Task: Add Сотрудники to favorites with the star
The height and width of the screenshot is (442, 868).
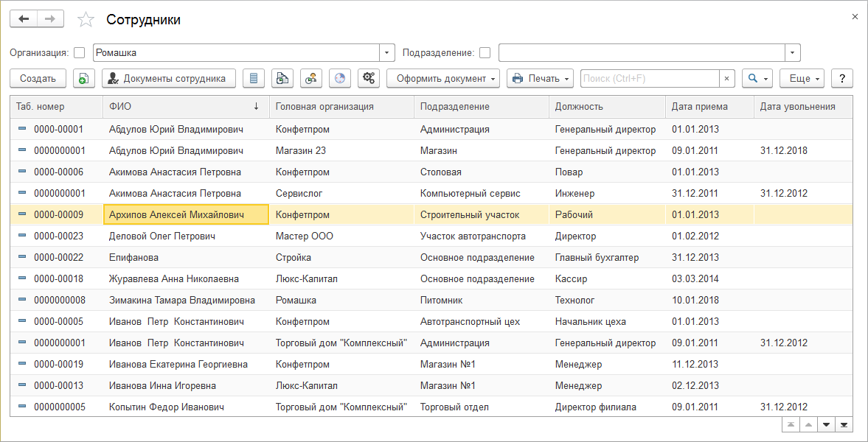Action: tap(86, 20)
